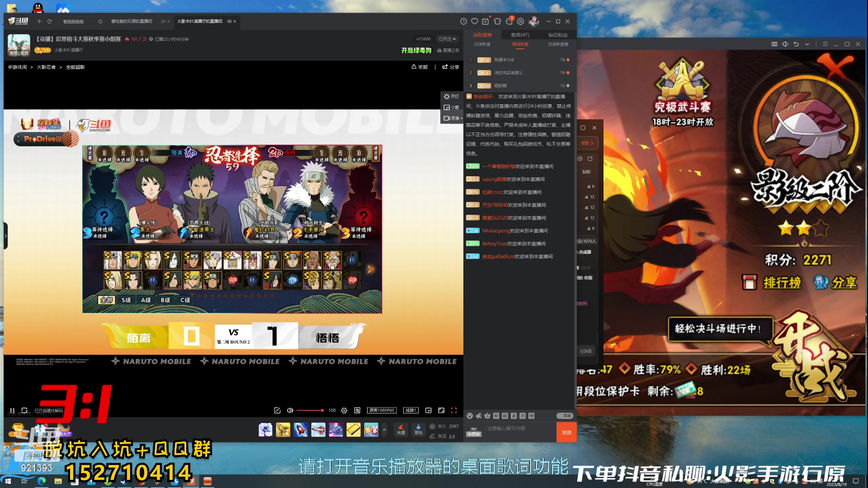The height and width of the screenshot is (488, 868).
Task: Go back with the Douyu back arrow
Action: [40, 21]
